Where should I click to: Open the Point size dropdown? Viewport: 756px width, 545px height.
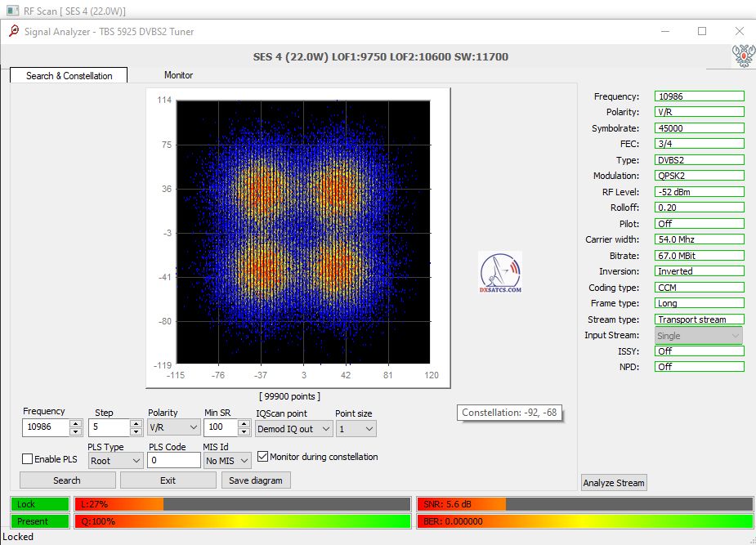coord(356,428)
